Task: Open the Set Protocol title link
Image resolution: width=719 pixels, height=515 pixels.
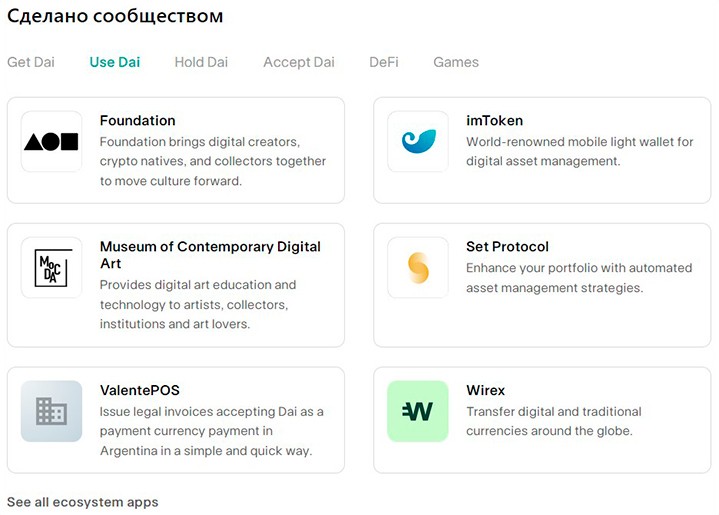Action: pos(507,247)
